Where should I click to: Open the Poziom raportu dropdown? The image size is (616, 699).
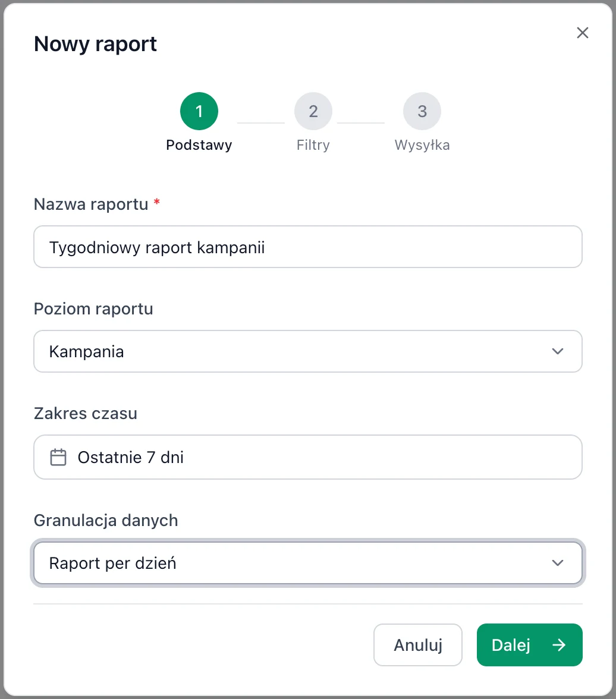[x=308, y=351]
